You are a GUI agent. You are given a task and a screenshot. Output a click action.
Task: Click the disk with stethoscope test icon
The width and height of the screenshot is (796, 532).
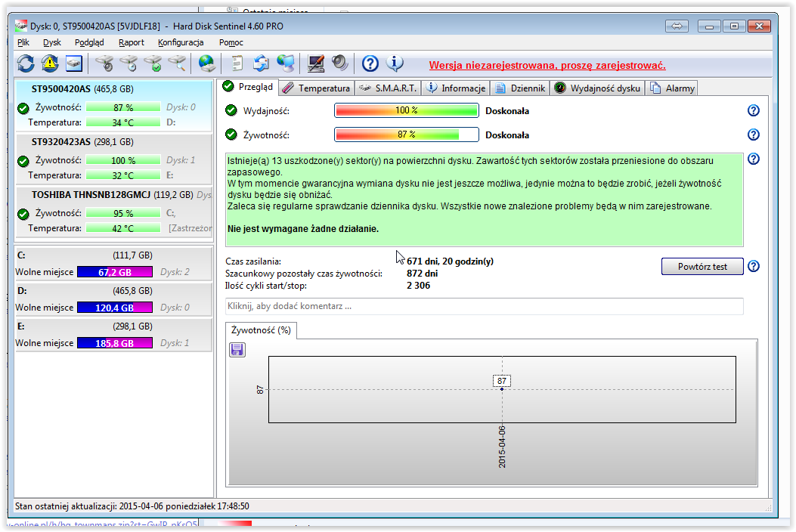(x=104, y=63)
